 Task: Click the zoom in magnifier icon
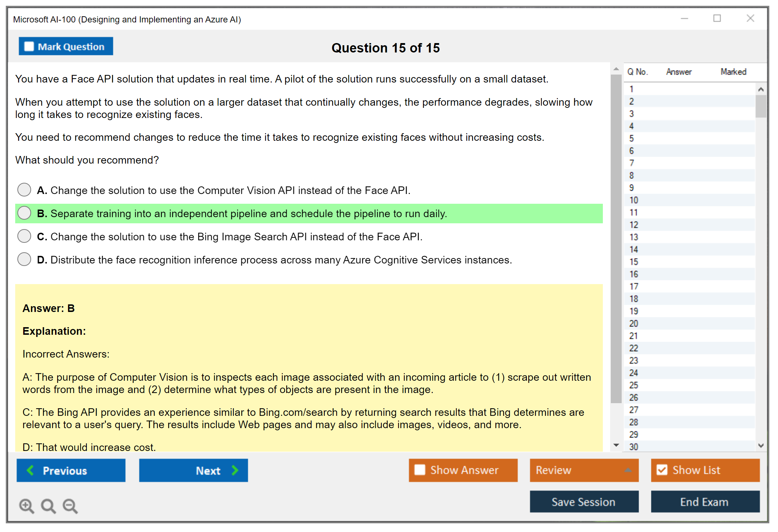(26, 506)
